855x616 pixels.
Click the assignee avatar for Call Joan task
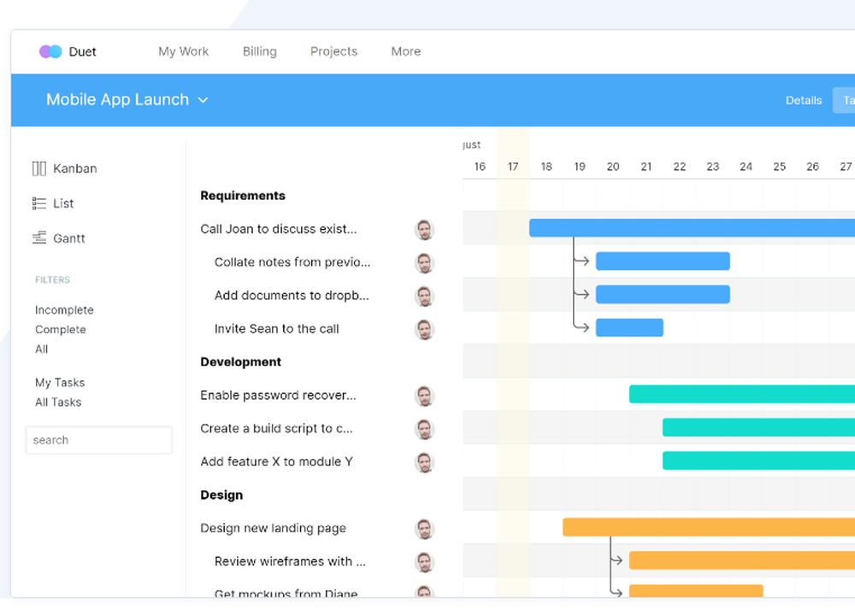click(x=425, y=229)
